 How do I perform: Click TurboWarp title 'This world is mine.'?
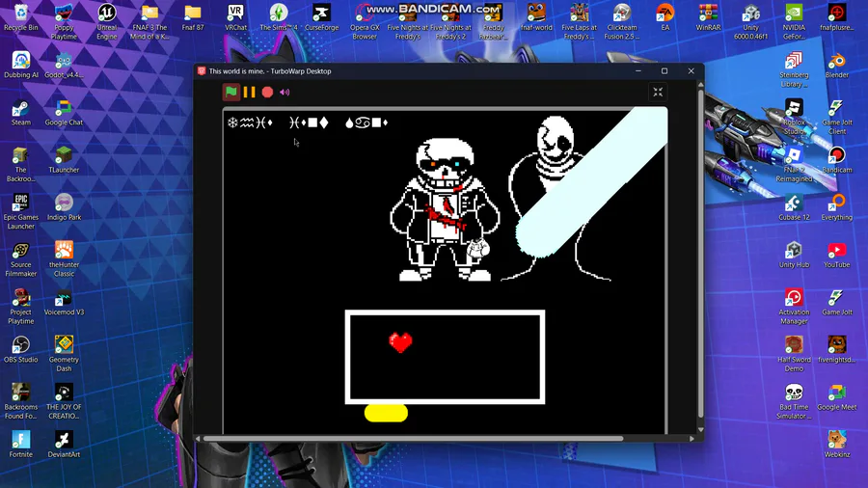(237, 71)
